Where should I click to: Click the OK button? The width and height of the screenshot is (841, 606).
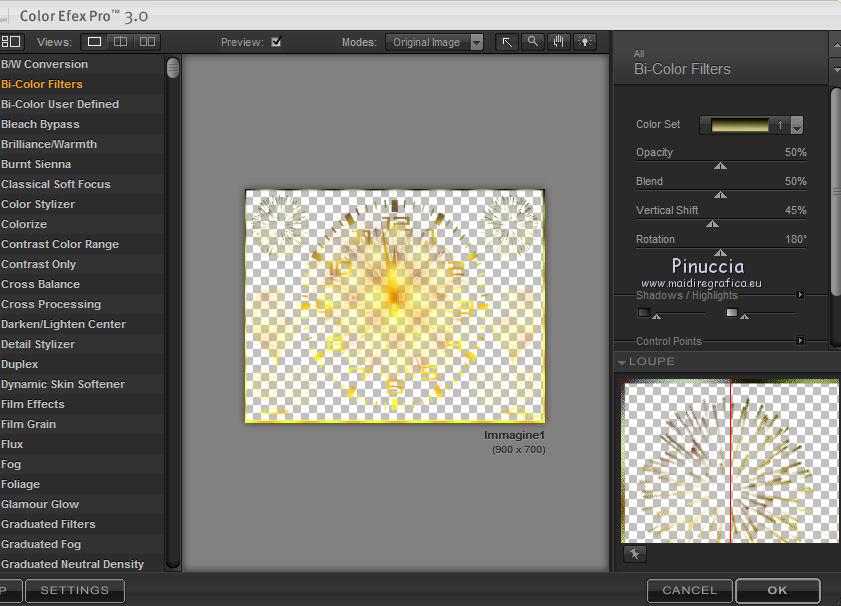coord(777,590)
